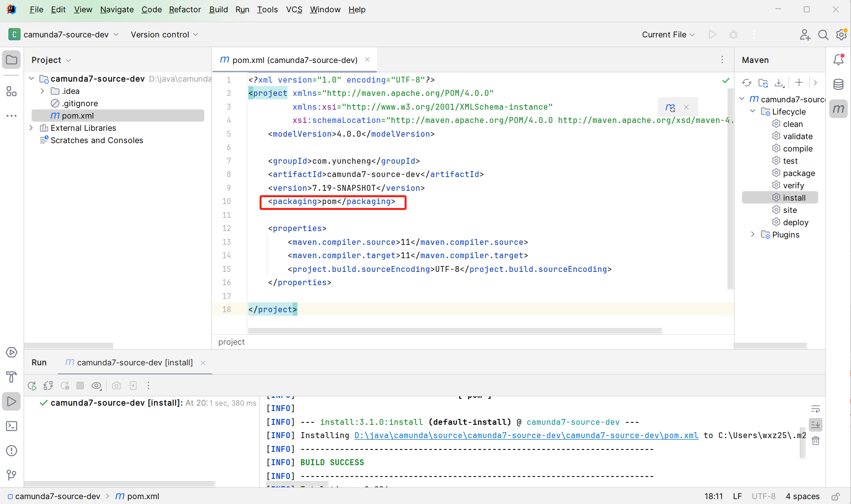Viewport: 851px width, 504px height.
Task: Open the Refactor menu
Action: pos(185,9)
